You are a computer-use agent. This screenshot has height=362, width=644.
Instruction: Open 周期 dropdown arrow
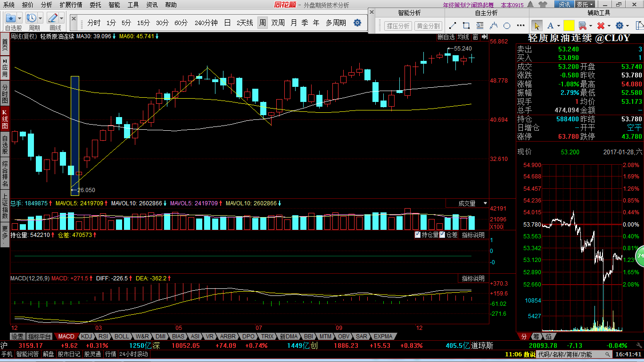[x=41, y=18]
